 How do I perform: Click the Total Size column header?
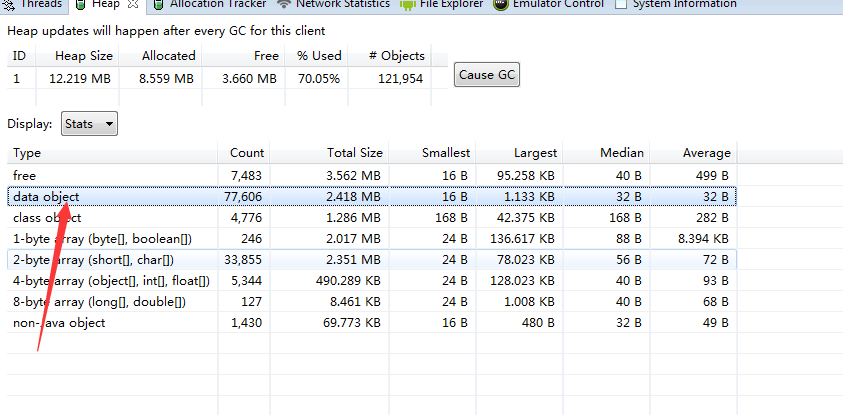[354, 153]
